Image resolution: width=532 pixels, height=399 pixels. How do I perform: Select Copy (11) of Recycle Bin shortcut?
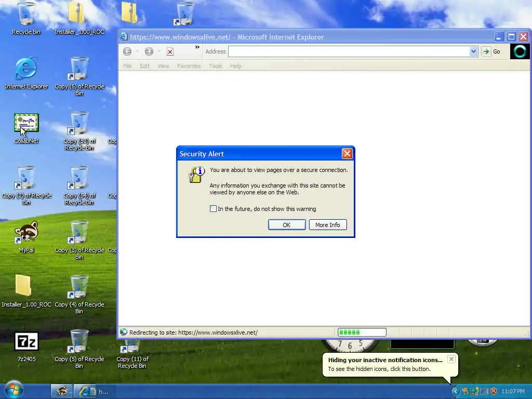click(132, 354)
